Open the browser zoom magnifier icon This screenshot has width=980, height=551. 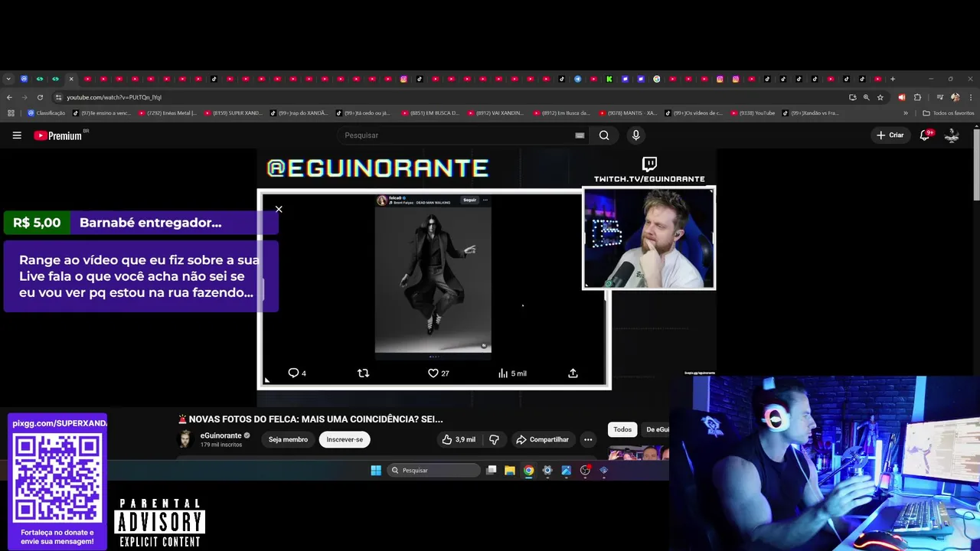[867, 97]
